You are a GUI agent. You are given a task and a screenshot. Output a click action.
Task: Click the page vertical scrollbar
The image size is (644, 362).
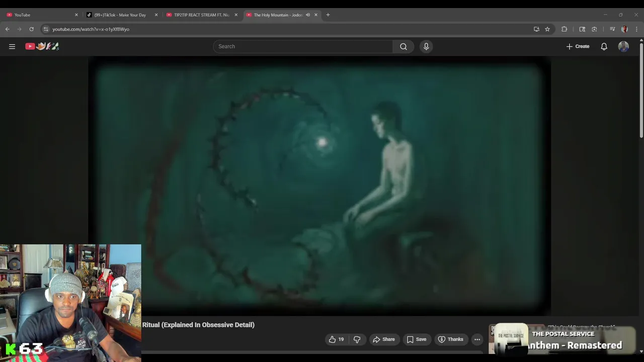(641, 90)
